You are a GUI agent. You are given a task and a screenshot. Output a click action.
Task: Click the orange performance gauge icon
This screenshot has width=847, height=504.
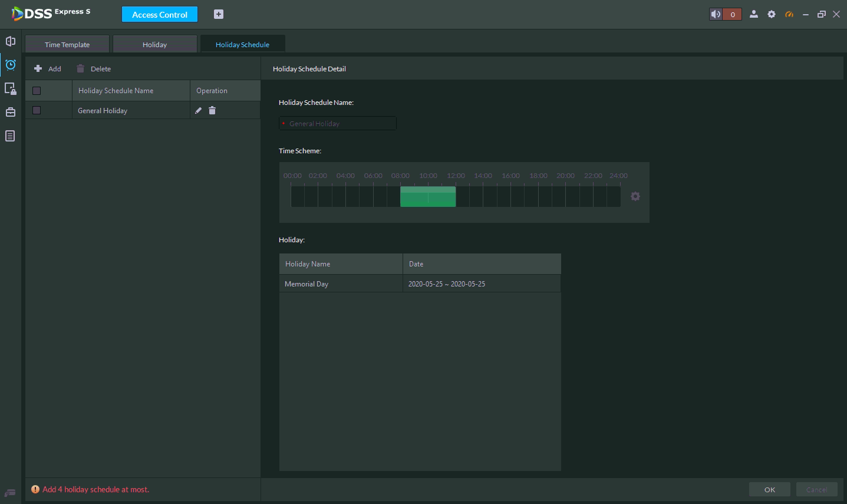pyautogui.click(x=789, y=14)
